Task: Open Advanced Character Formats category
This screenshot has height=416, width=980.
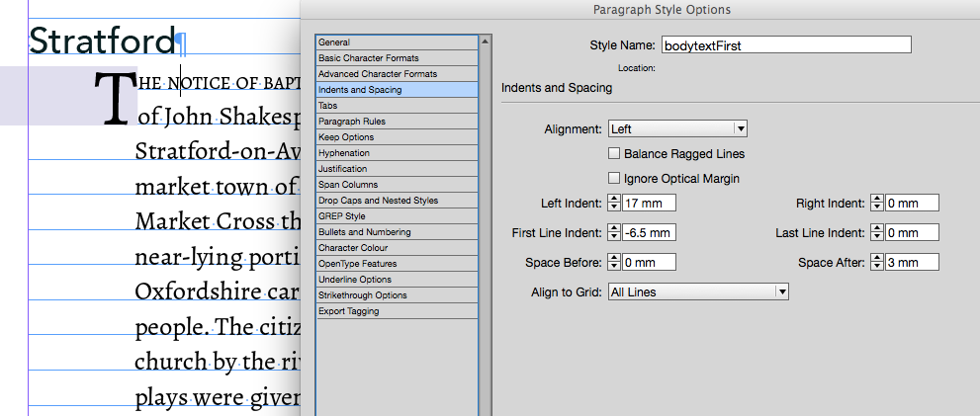Action: [398, 74]
